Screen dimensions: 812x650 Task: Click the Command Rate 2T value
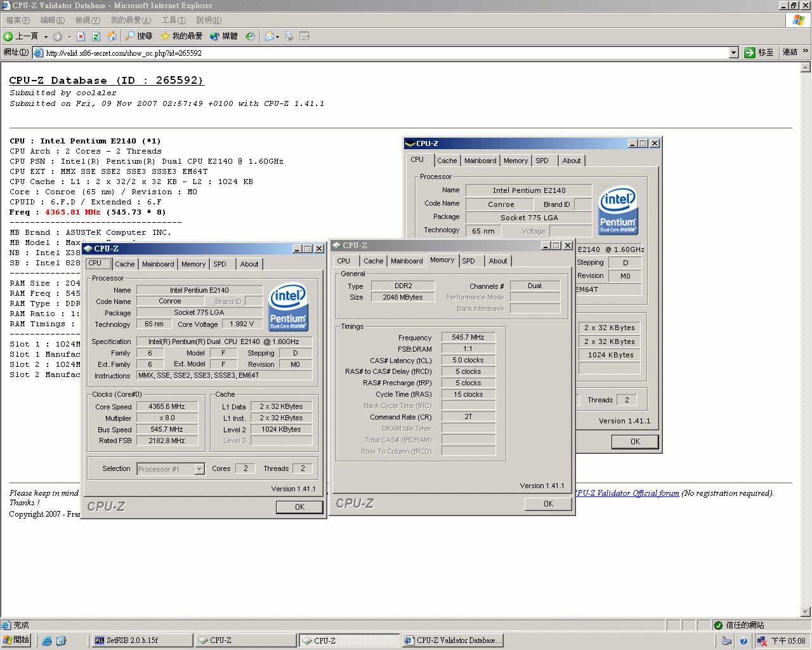tap(468, 417)
